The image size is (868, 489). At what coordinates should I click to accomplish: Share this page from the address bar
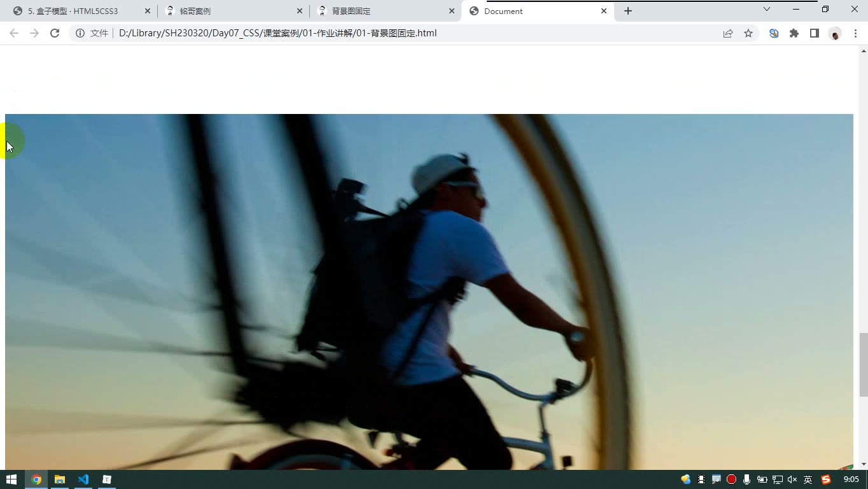tap(728, 33)
